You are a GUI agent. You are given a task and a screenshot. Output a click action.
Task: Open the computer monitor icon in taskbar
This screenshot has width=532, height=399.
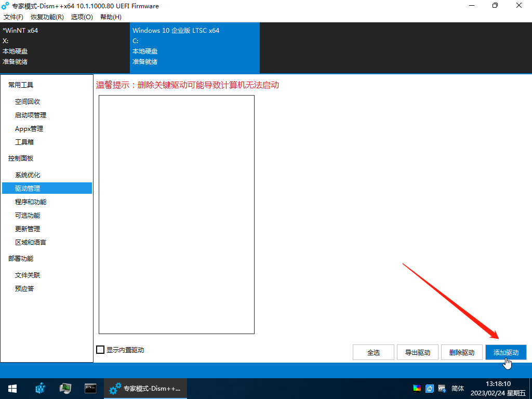pos(65,388)
